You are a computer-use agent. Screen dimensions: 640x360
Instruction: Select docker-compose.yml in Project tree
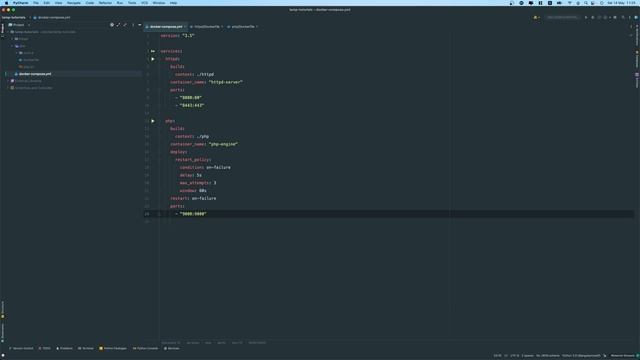tap(35, 74)
